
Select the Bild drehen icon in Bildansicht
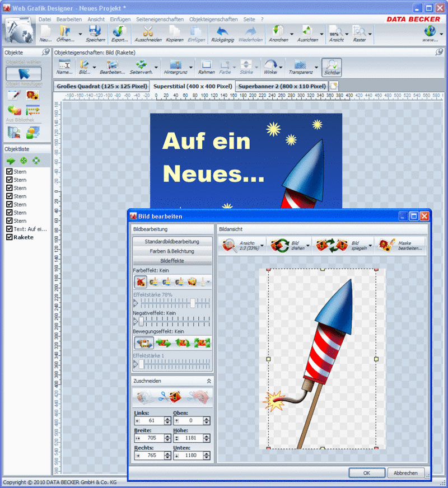point(278,246)
